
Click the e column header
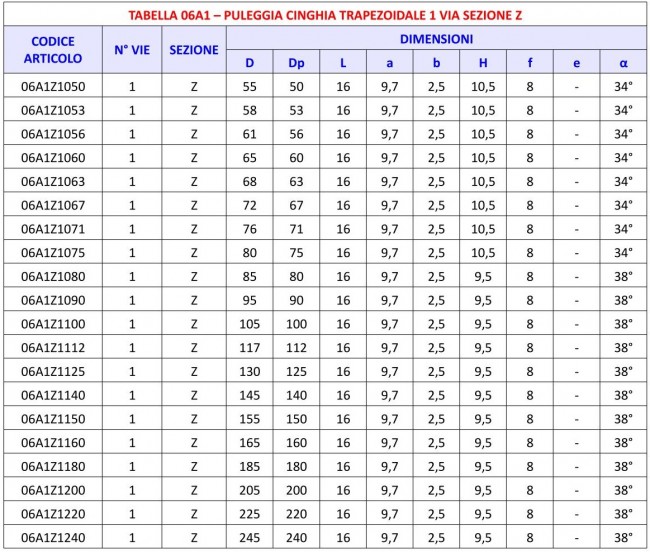click(x=577, y=63)
